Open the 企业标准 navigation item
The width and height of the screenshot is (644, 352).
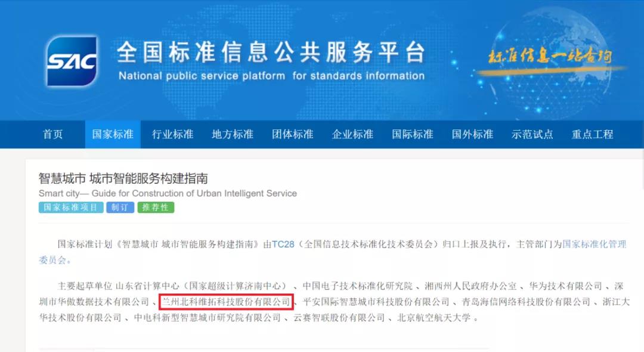[x=352, y=134]
